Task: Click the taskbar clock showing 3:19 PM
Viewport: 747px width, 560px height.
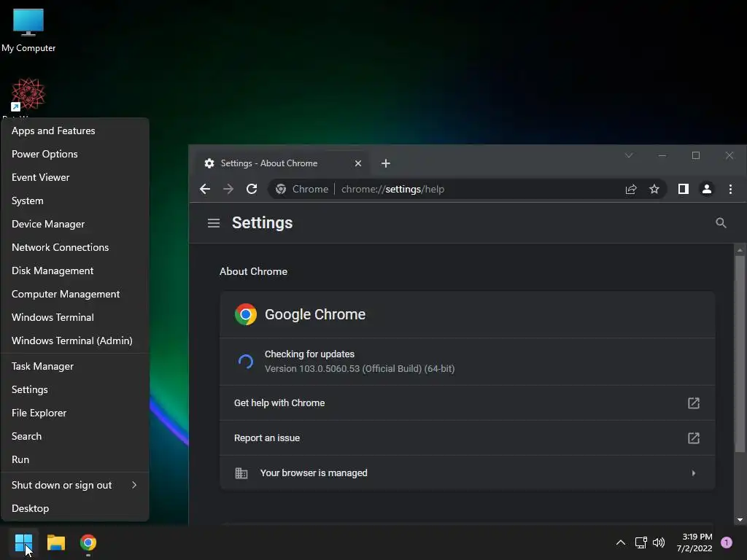Action: pyautogui.click(x=694, y=542)
